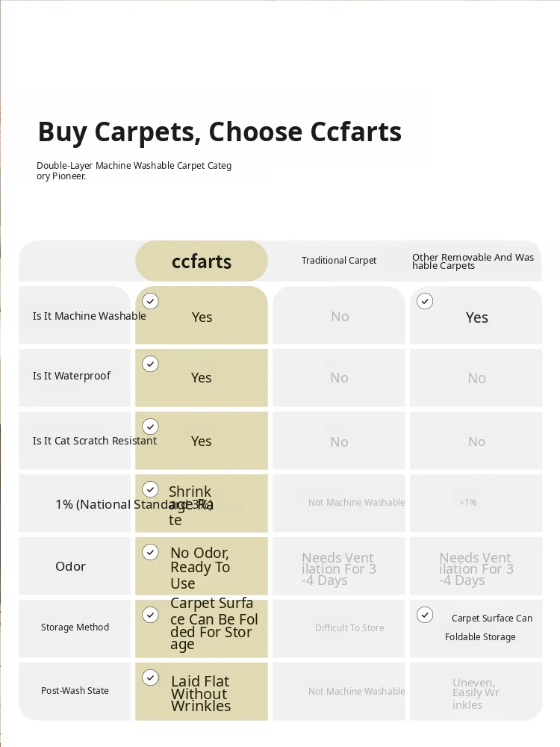
Task: Click the checkmark beside No Odor, Ready To Use
Action: [151, 552]
